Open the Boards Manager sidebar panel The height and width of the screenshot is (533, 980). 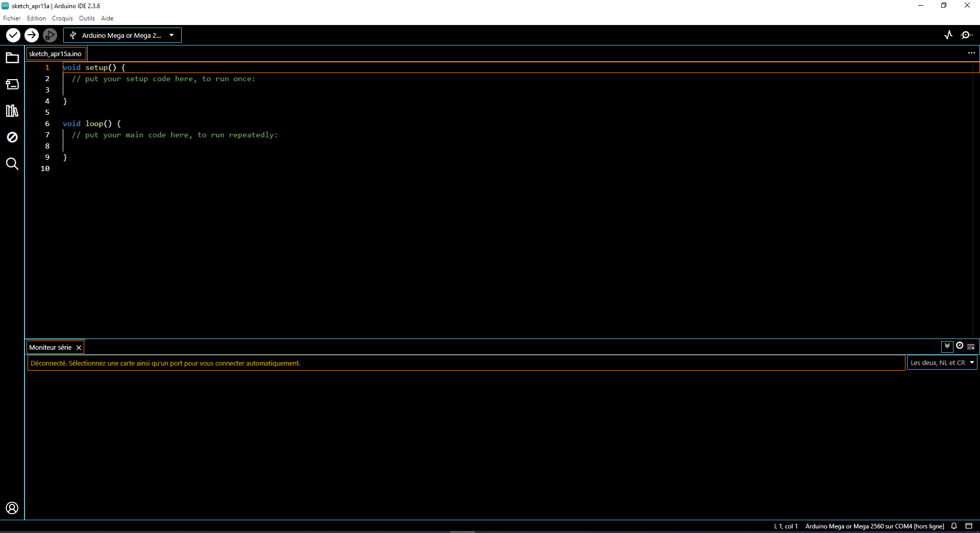[x=12, y=85]
